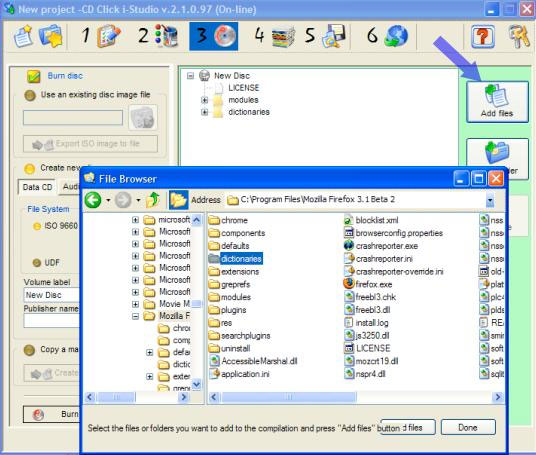The height and width of the screenshot is (455, 536).
Task: Expand the defaults subfolder in tree
Action: (149, 352)
